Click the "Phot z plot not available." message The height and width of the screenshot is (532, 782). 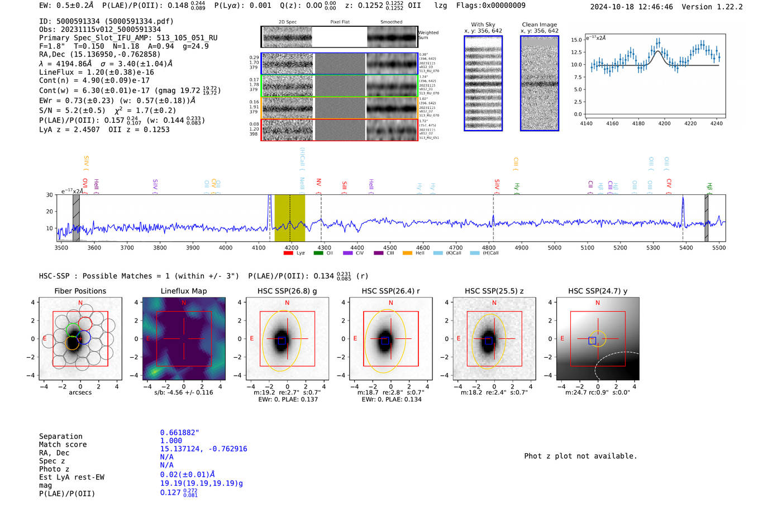(580, 456)
